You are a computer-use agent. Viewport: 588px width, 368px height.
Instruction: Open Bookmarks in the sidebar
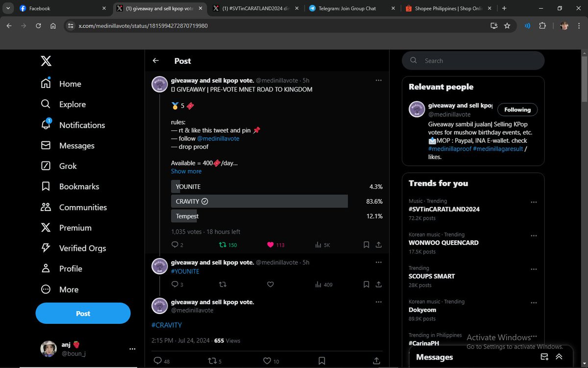pos(70,186)
